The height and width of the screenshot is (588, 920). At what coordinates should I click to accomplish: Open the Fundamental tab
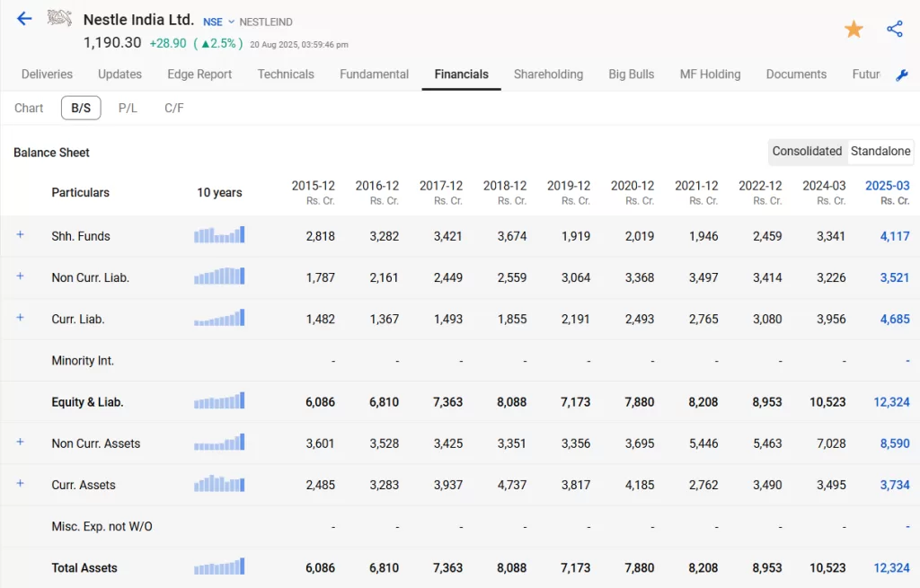pyautogui.click(x=374, y=75)
